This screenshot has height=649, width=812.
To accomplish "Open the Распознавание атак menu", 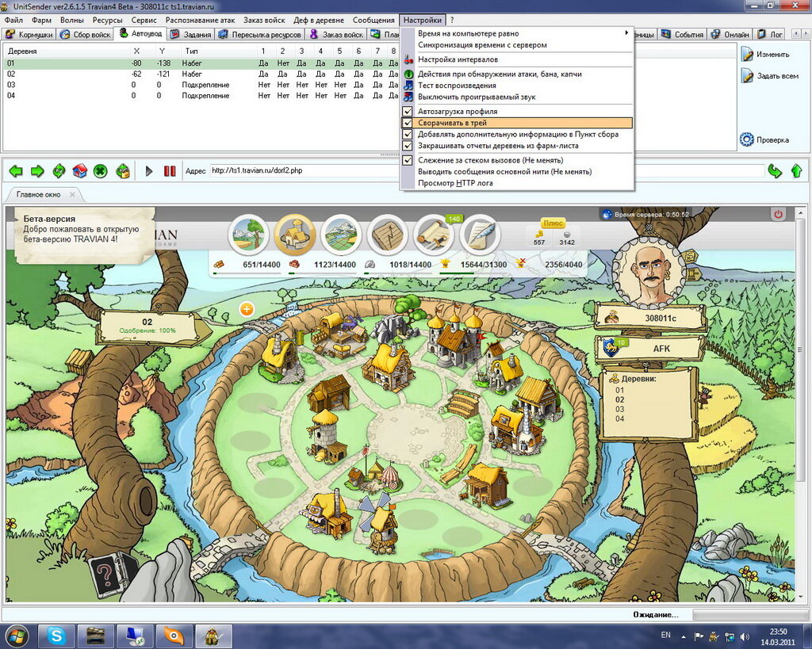I will click(201, 20).
